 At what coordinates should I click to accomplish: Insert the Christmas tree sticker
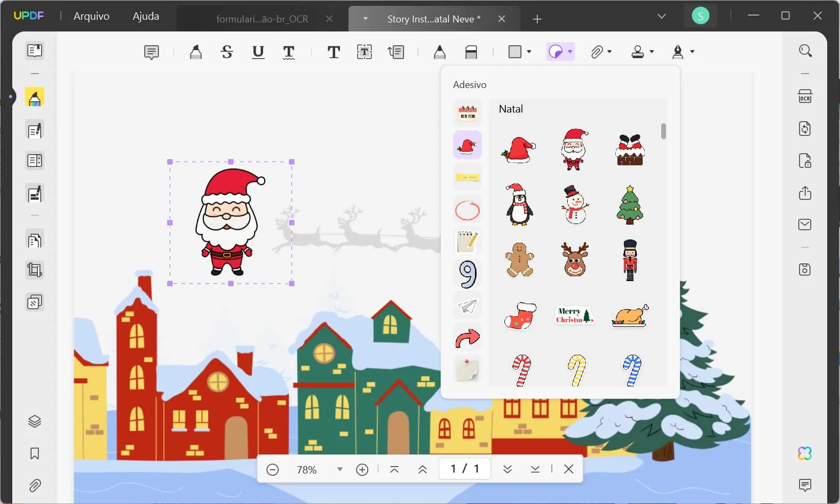point(630,205)
